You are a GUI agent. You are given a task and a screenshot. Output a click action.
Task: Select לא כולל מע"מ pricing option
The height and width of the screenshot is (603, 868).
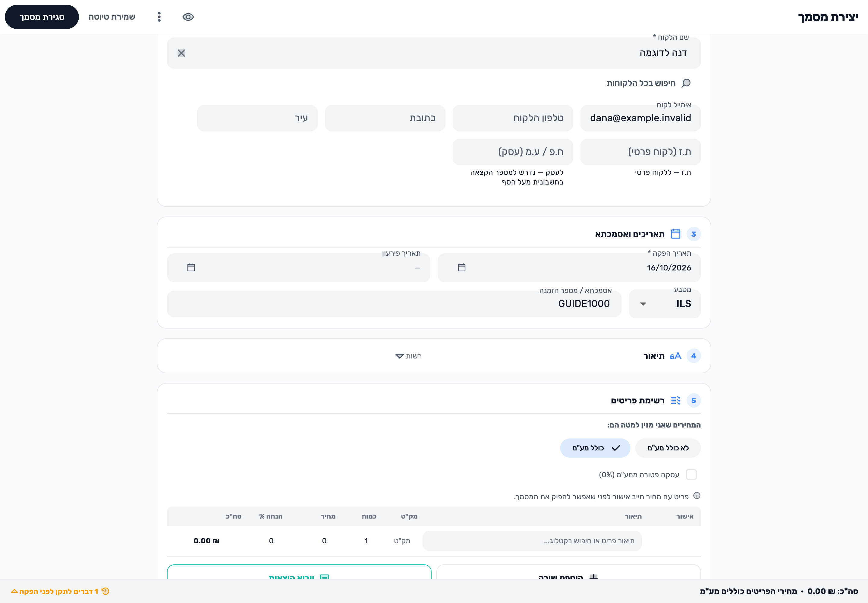click(x=668, y=448)
